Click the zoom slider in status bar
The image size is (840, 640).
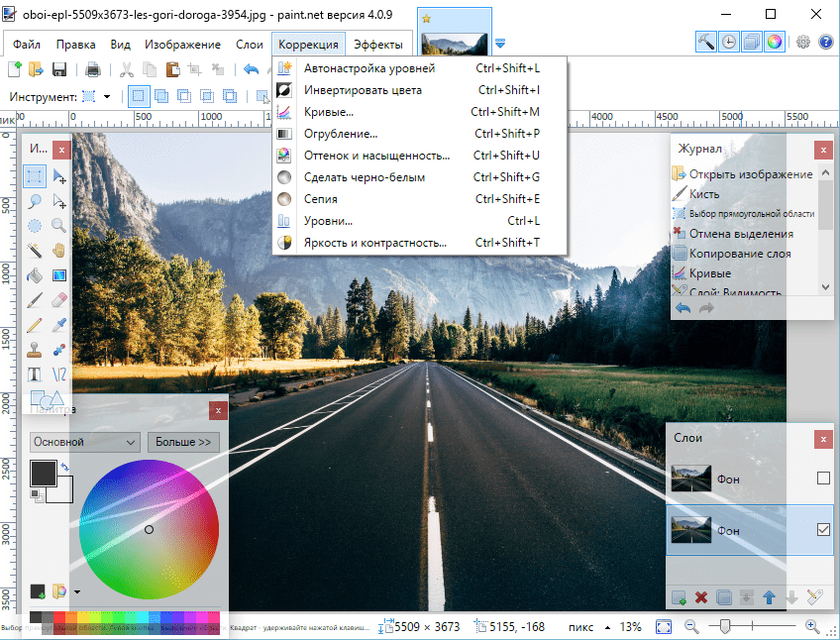tap(724, 626)
